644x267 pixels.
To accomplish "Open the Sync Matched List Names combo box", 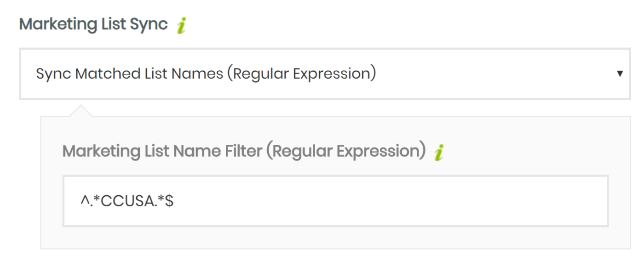I will (325, 74).
